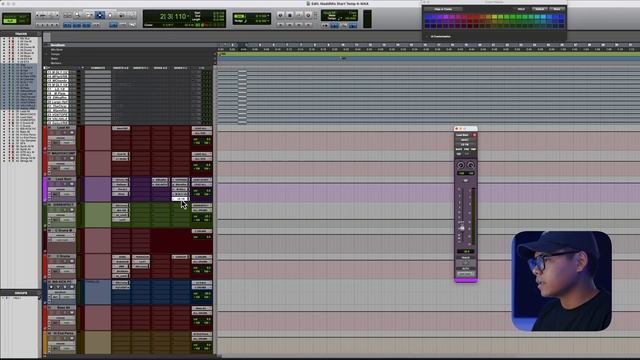Click the Record transport button
Viewport: 640px width, 360px height.
pos(308,15)
